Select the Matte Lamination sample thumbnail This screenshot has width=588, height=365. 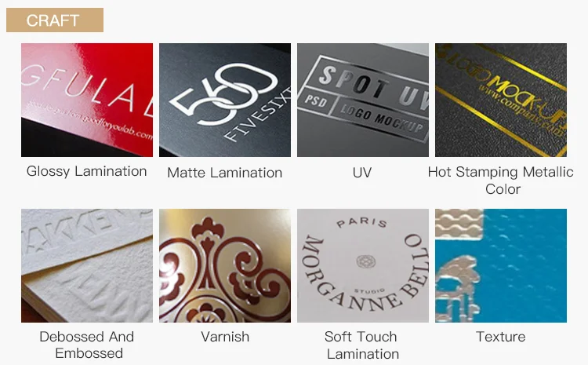click(x=225, y=100)
